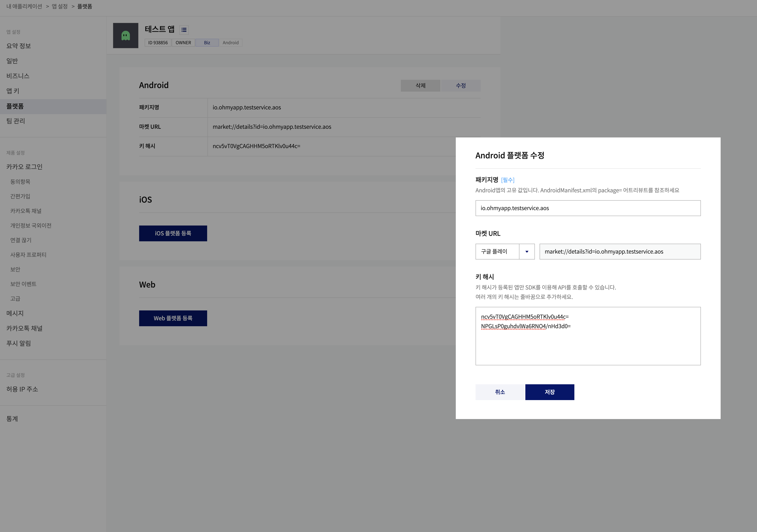
Task: Click the 구글 플레이 combo box
Action: (x=497, y=252)
